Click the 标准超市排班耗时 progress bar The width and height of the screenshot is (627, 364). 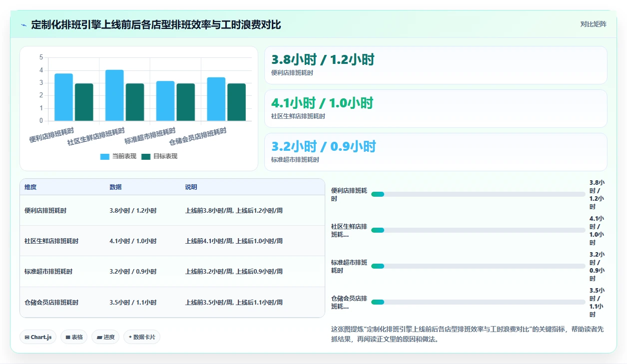tap(478, 266)
